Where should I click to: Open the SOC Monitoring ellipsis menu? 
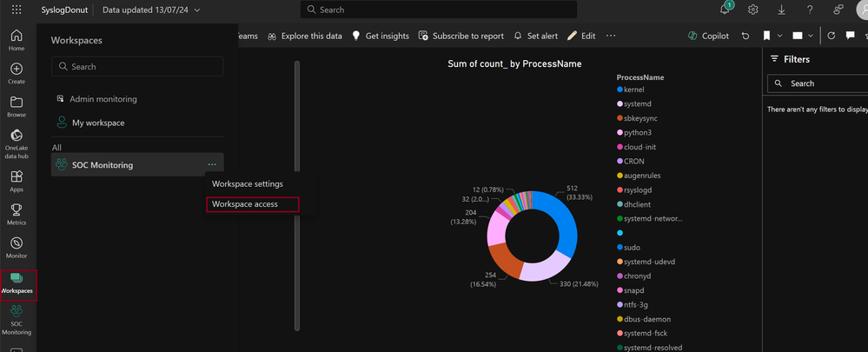[x=212, y=164]
